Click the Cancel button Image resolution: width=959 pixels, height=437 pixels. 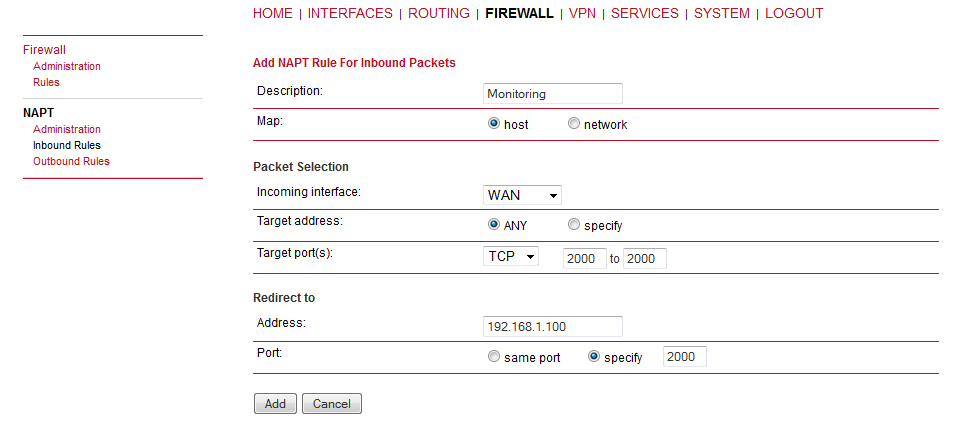click(x=332, y=403)
